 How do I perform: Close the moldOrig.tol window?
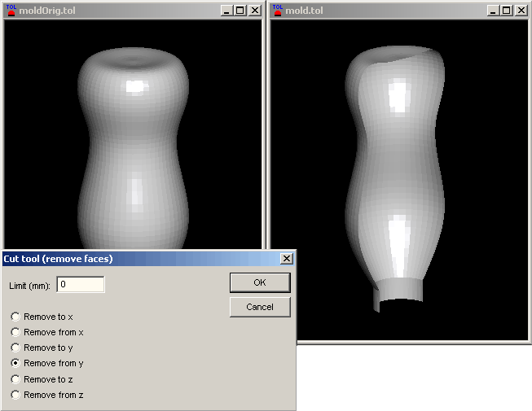255,11
